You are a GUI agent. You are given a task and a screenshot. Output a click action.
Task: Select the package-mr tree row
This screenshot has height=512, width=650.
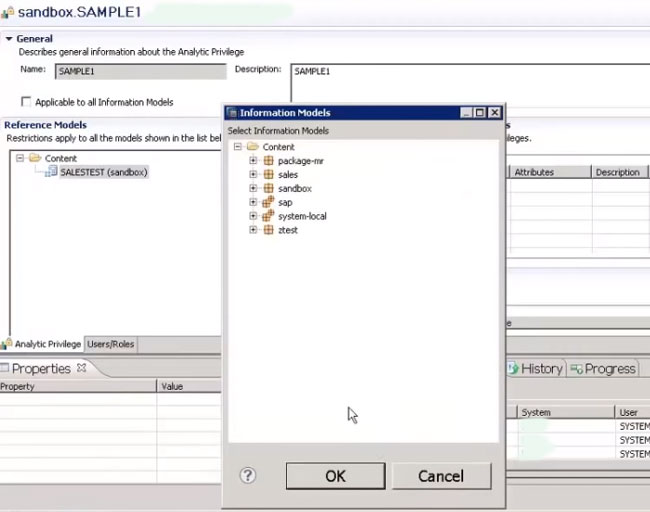(301, 161)
